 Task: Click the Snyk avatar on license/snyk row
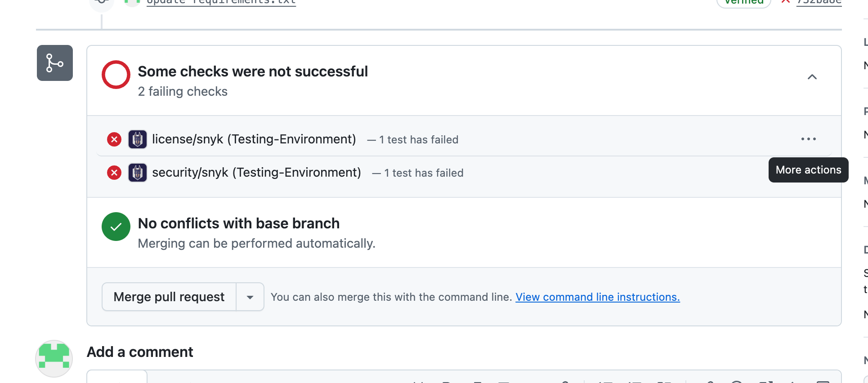coord(138,139)
